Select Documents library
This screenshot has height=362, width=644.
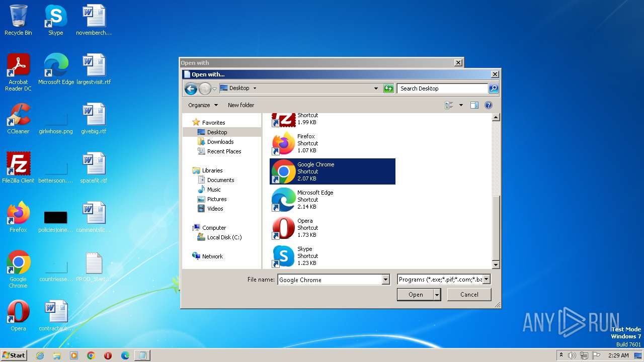[x=220, y=180]
